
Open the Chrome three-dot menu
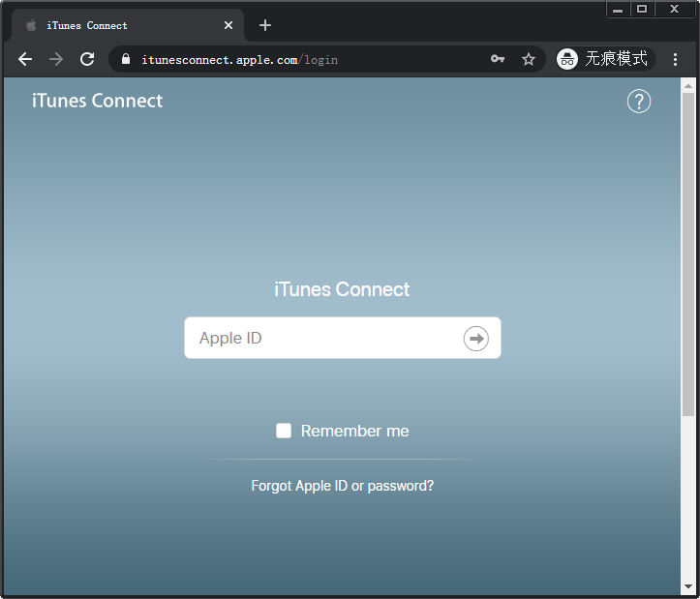coord(675,59)
